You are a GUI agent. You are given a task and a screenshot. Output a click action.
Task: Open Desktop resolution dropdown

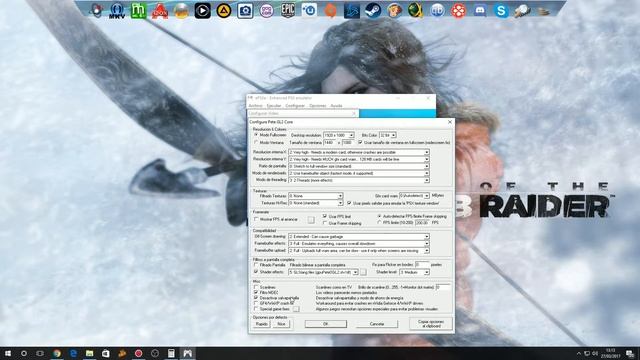coord(339,135)
